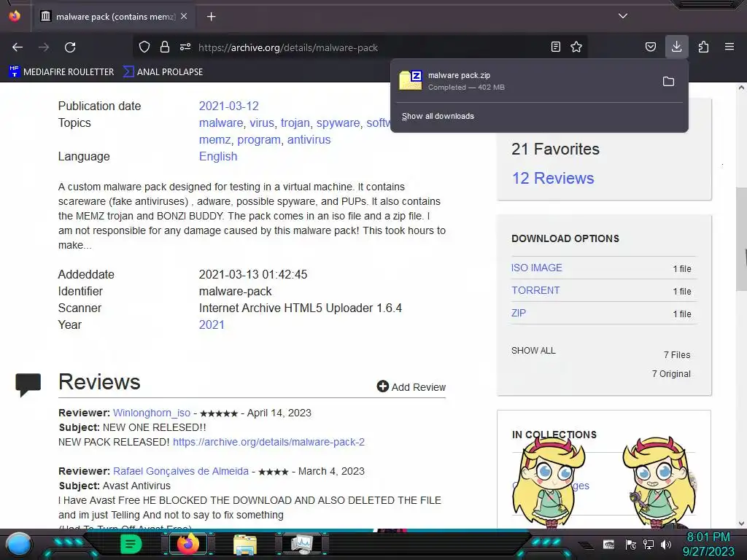Close the malware pack tab

pos(184,16)
